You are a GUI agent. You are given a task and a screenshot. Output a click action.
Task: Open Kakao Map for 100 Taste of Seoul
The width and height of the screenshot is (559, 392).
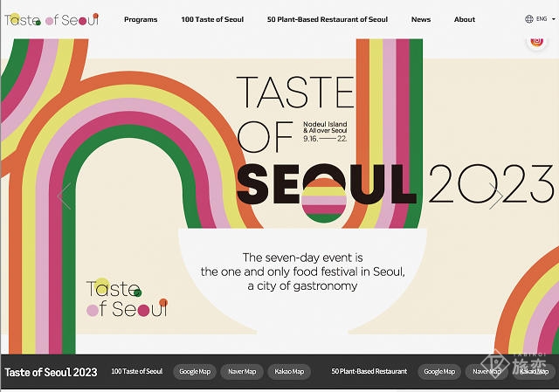tap(289, 372)
